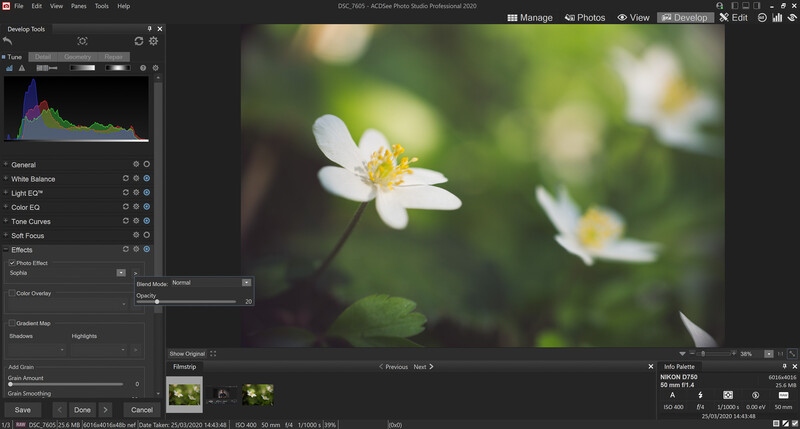Switch to the Detail tab
Screen dimensions: 800x429
tap(43, 57)
